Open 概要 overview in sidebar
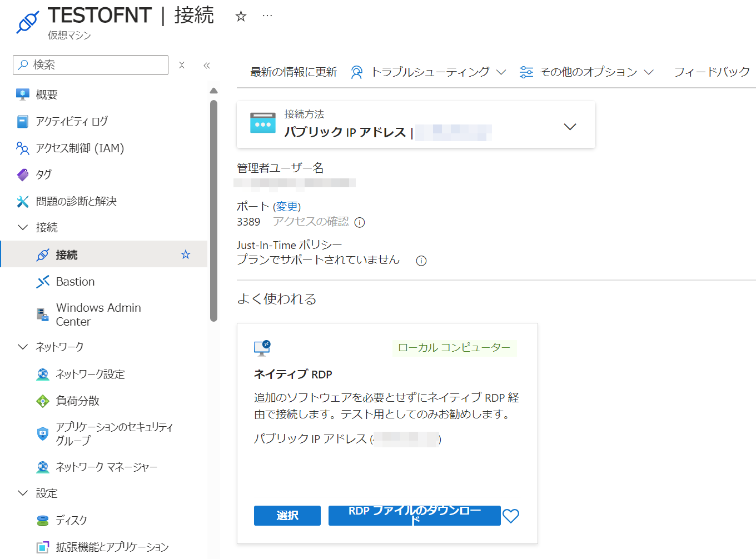 click(x=47, y=94)
